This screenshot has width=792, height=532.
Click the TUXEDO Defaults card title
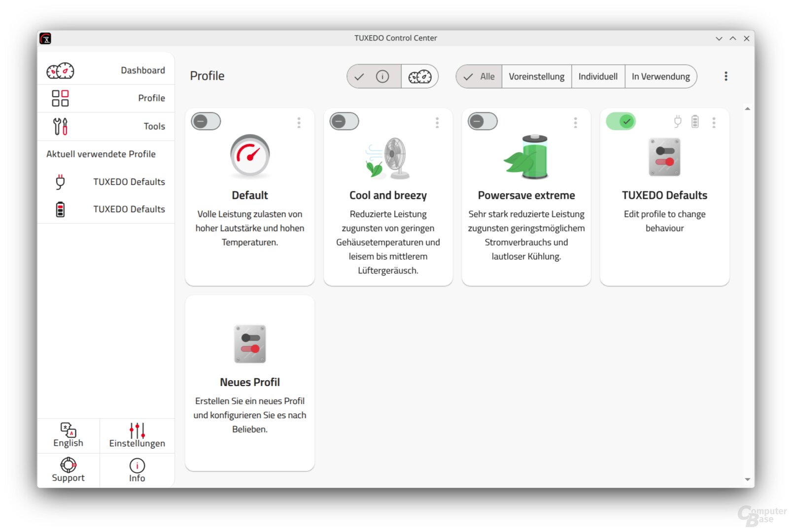(664, 196)
